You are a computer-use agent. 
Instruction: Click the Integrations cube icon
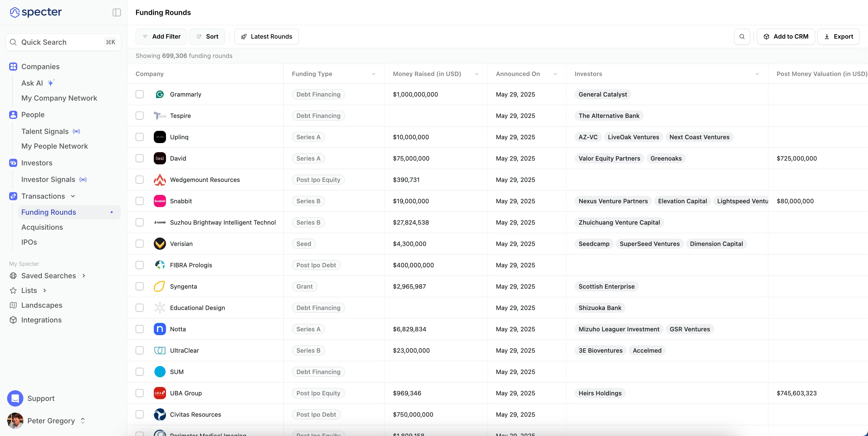[x=13, y=320]
